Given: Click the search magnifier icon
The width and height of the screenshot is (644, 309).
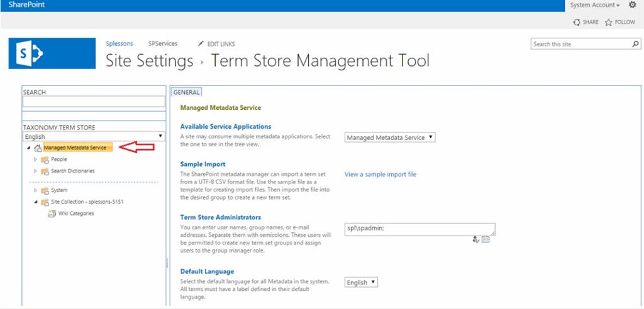Looking at the screenshot, I should click(x=635, y=44).
